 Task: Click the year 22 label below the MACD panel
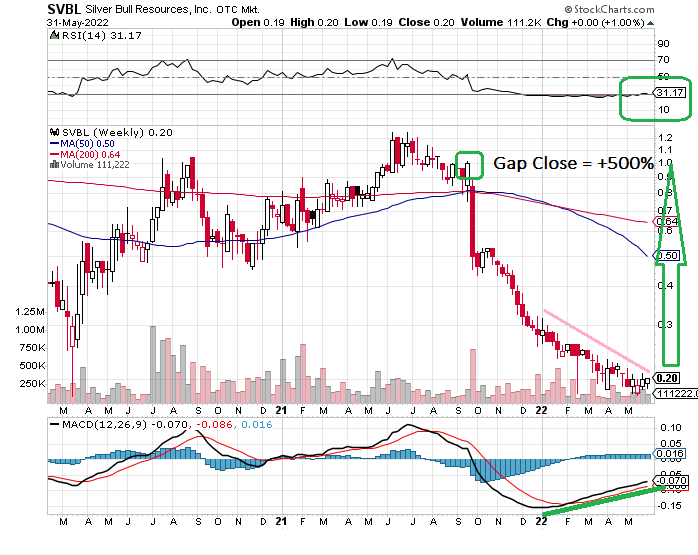coord(541,521)
